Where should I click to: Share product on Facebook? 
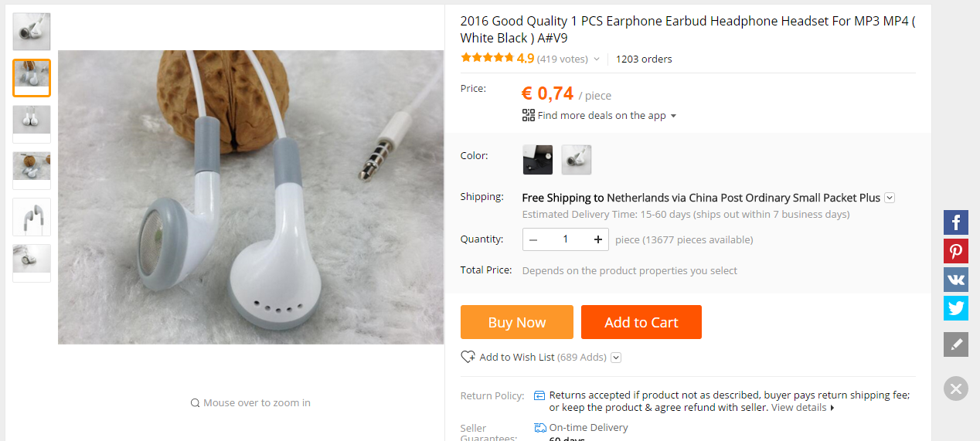[956, 222]
